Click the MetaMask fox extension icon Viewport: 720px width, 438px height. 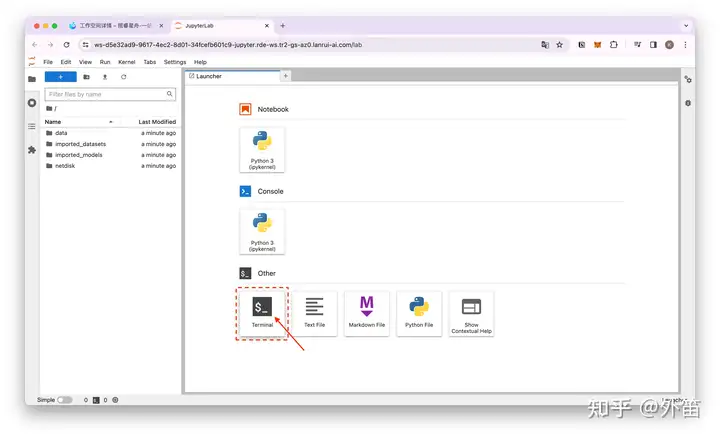597,45
